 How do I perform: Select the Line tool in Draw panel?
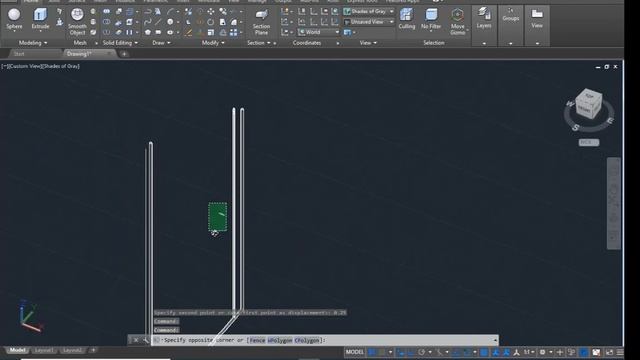(158, 22)
